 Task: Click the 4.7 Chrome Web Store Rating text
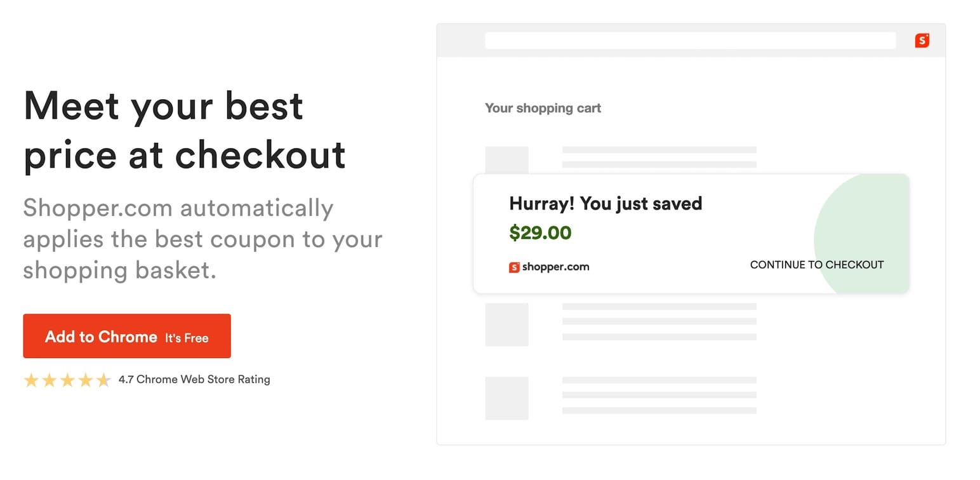[194, 380]
